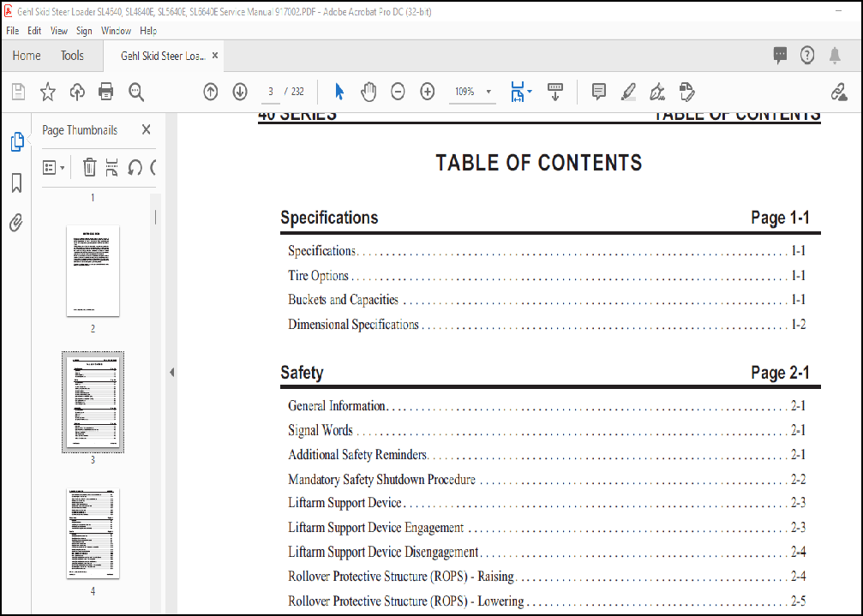Select page 3 thumbnail

(93, 402)
